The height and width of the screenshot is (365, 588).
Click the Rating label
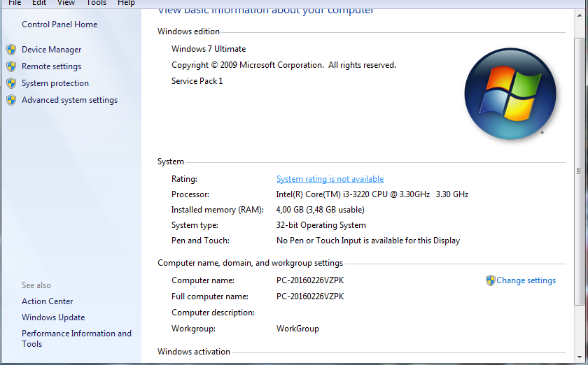point(184,179)
